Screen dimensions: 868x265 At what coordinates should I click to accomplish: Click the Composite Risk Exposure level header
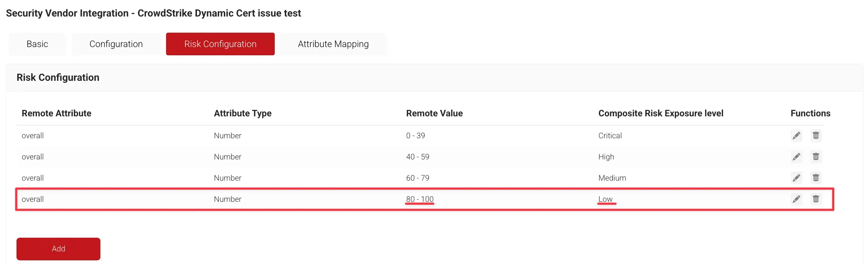tap(660, 113)
